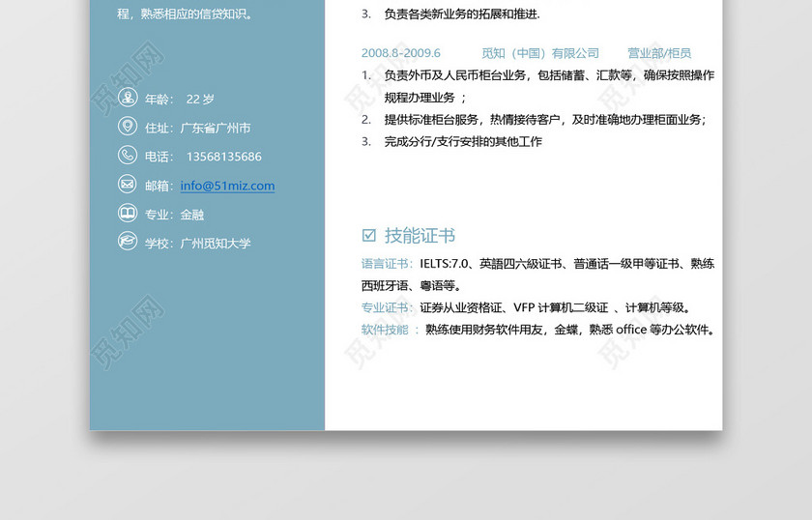Click the line starting 负责外币及人民币柜台业务
Viewport: 812px width, 520px height.
click(x=549, y=75)
